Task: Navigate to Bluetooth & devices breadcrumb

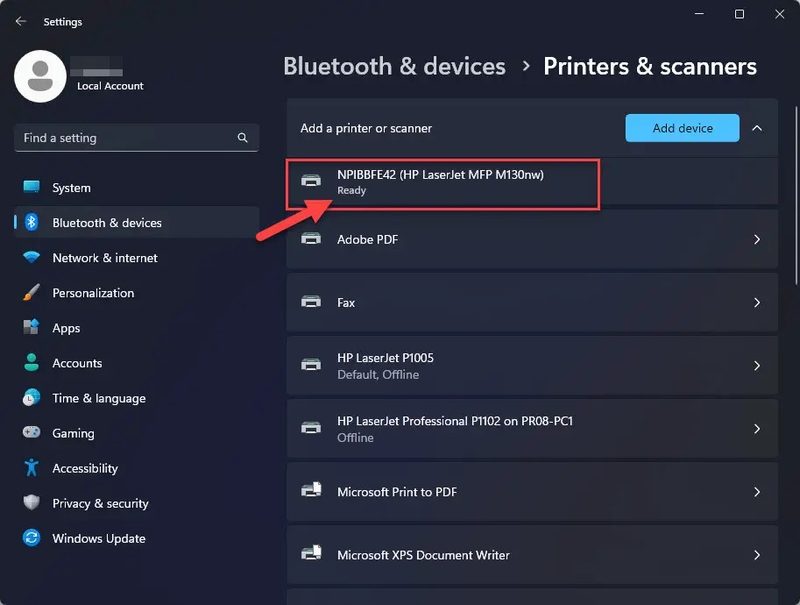Action: click(394, 67)
